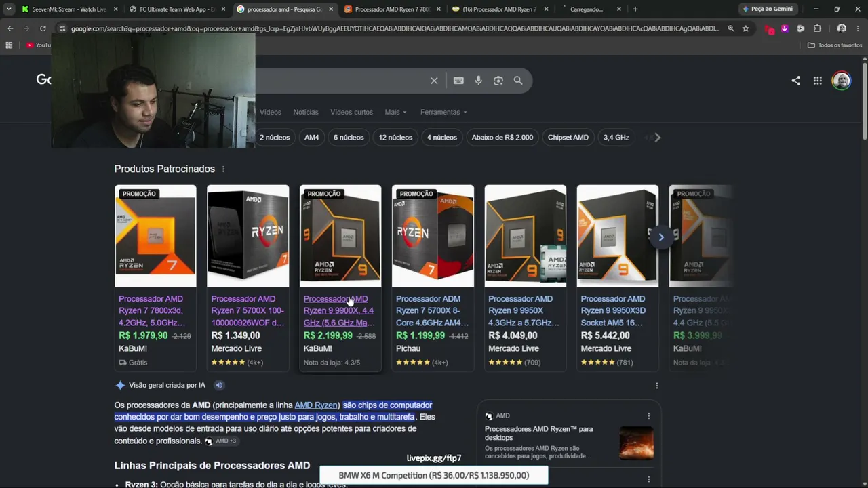Viewport: 868px width, 488px height.
Task: Click the R$ 5.442,00 price text
Action: [x=605, y=335]
